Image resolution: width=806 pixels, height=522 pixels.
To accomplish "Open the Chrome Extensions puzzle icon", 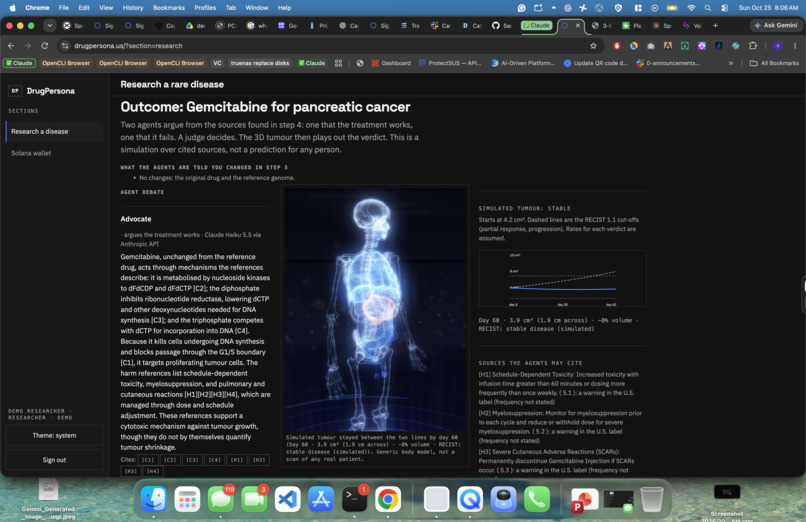I will point(753,46).
